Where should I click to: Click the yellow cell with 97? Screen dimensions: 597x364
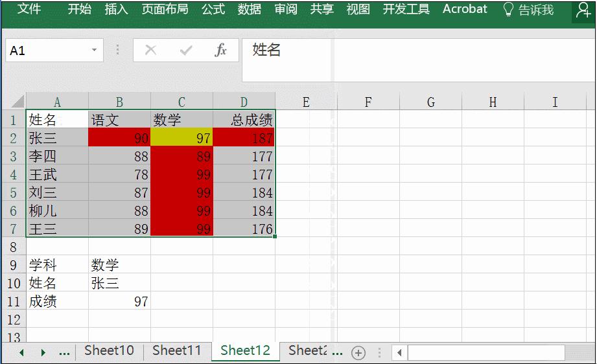[181, 138]
